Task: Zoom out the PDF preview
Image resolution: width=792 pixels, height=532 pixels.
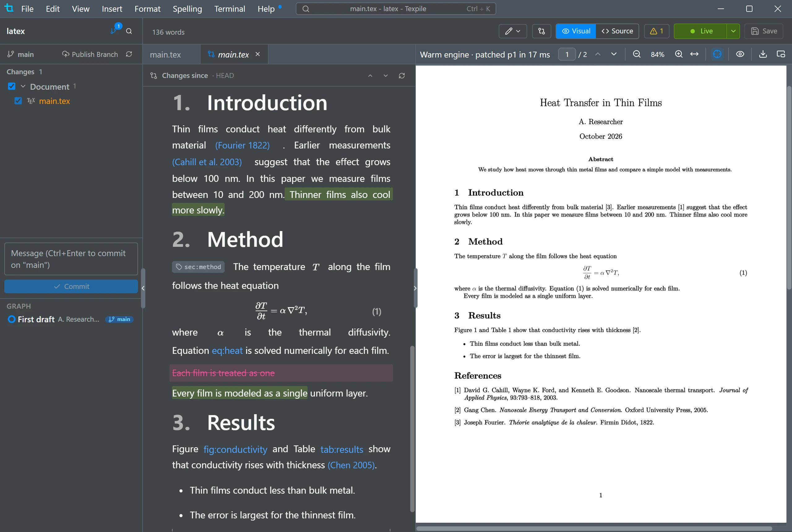Action: 637,54
